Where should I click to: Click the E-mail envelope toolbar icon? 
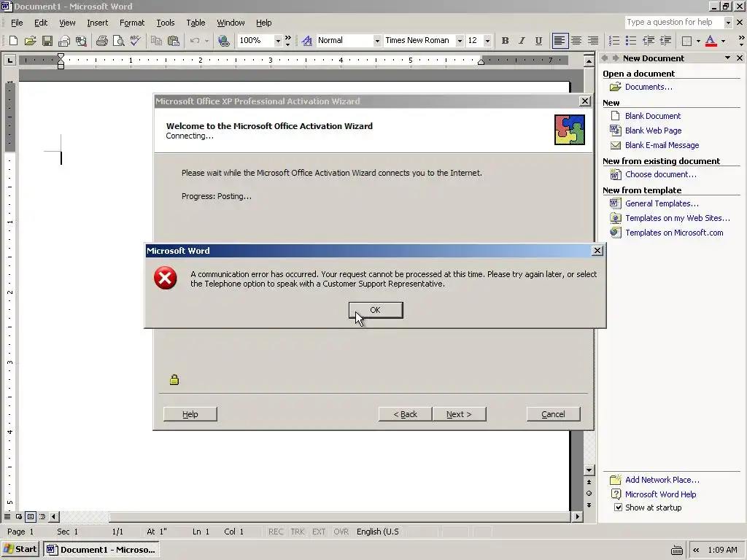click(64, 41)
